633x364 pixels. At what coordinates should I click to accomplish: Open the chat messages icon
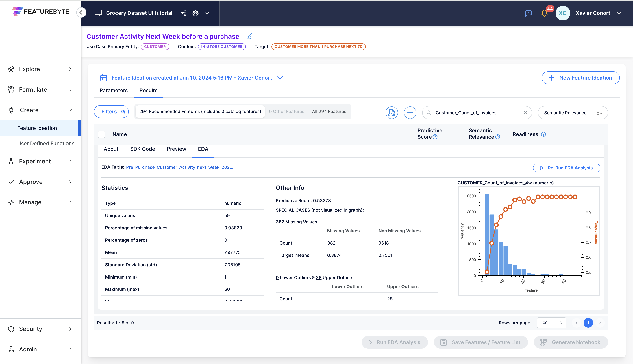[x=528, y=13]
